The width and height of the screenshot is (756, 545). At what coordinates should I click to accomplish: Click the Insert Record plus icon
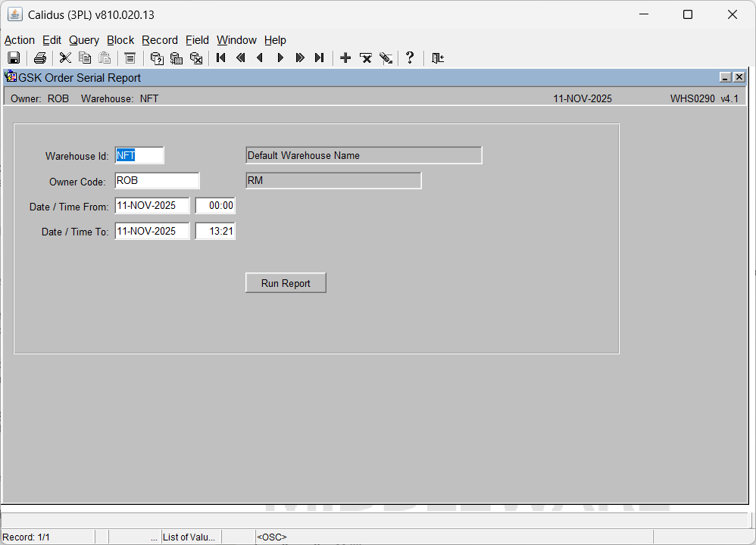pyautogui.click(x=345, y=58)
